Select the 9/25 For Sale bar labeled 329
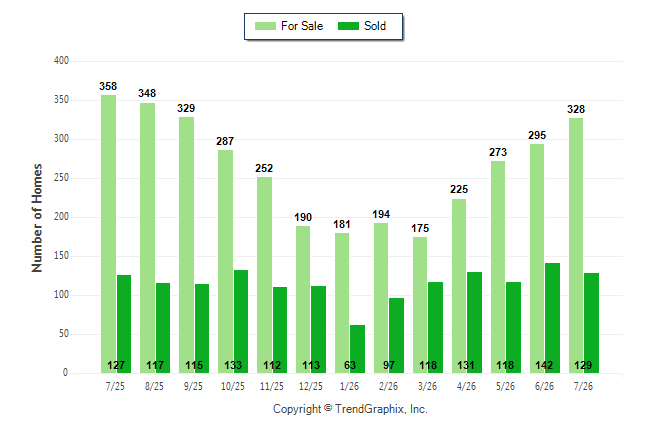 point(186,245)
